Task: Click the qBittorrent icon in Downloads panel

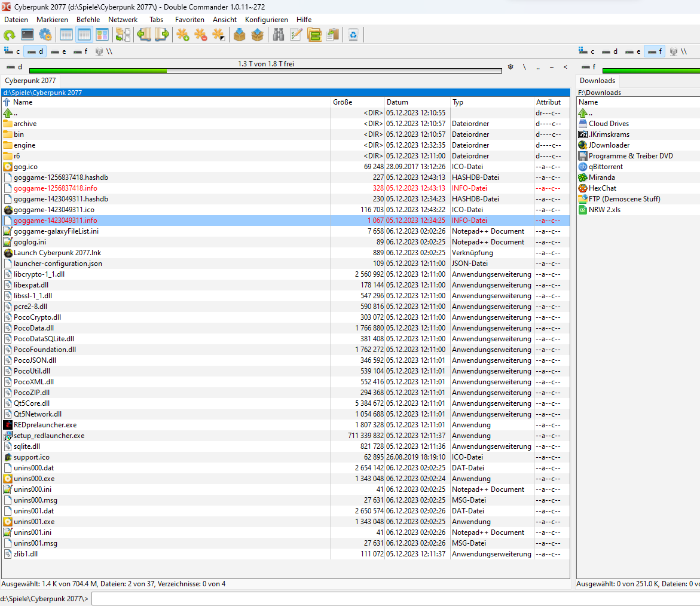Action: 583,167
